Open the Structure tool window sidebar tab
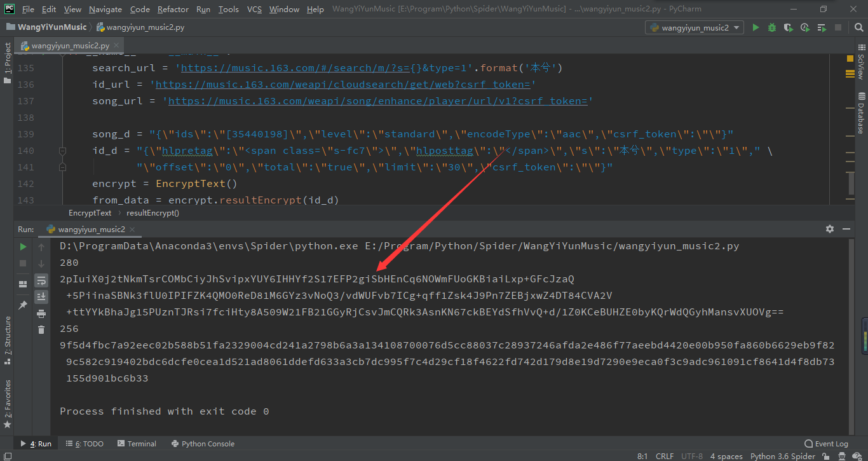The width and height of the screenshot is (868, 461). tap(7, 340)
